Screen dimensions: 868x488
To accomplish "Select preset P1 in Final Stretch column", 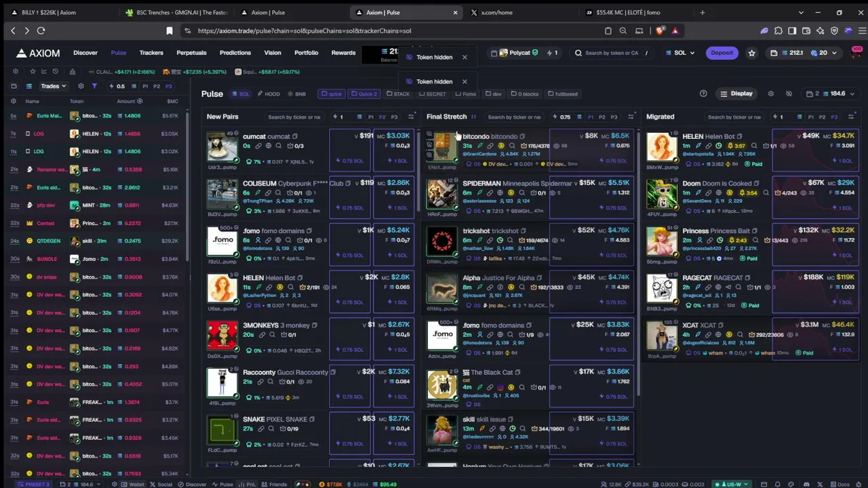I will click(x=591, y=117).
